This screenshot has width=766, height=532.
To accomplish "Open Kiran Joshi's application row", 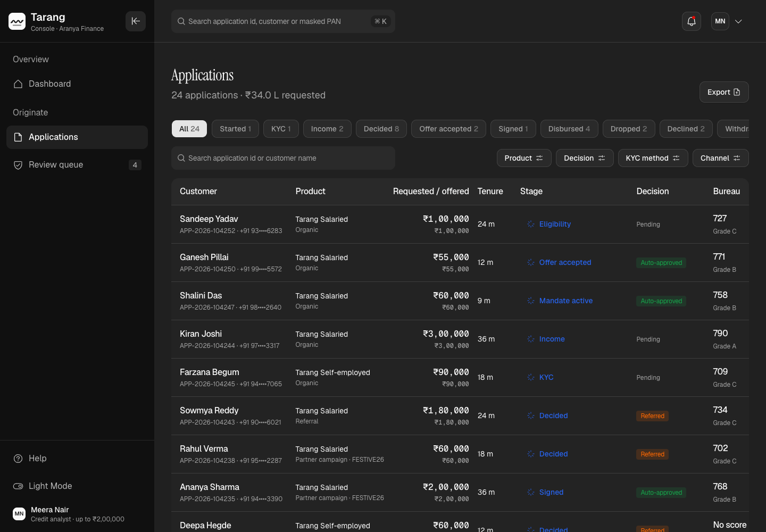I will click(460, 339).
